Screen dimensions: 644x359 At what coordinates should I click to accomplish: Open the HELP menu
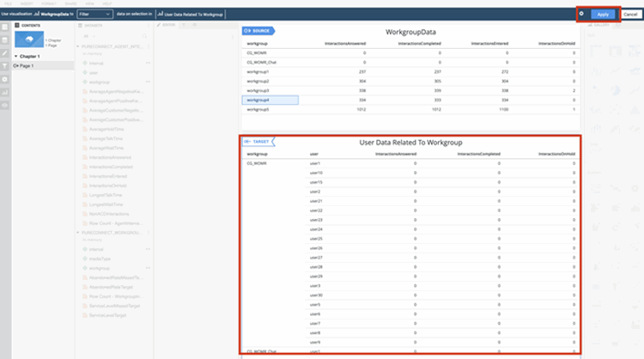[x=107, y=3]
